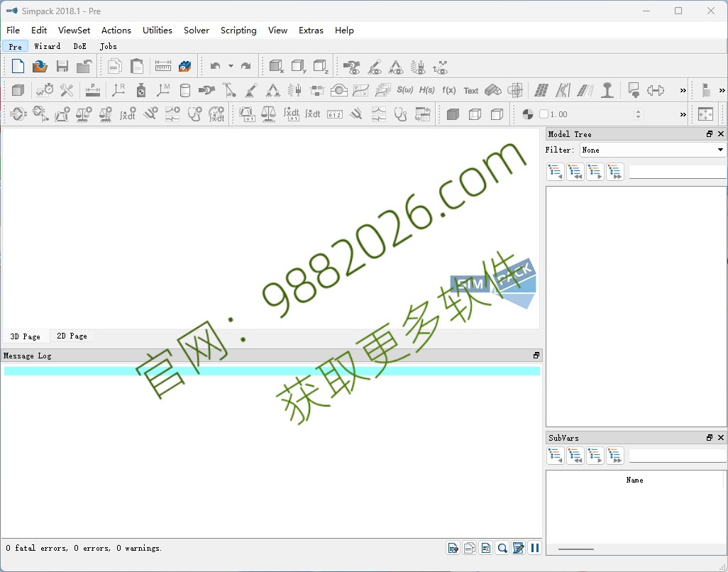This screenshot has height=572, width=728.
Task: Switch to the Wizard tab
Action: click(48, 46)
